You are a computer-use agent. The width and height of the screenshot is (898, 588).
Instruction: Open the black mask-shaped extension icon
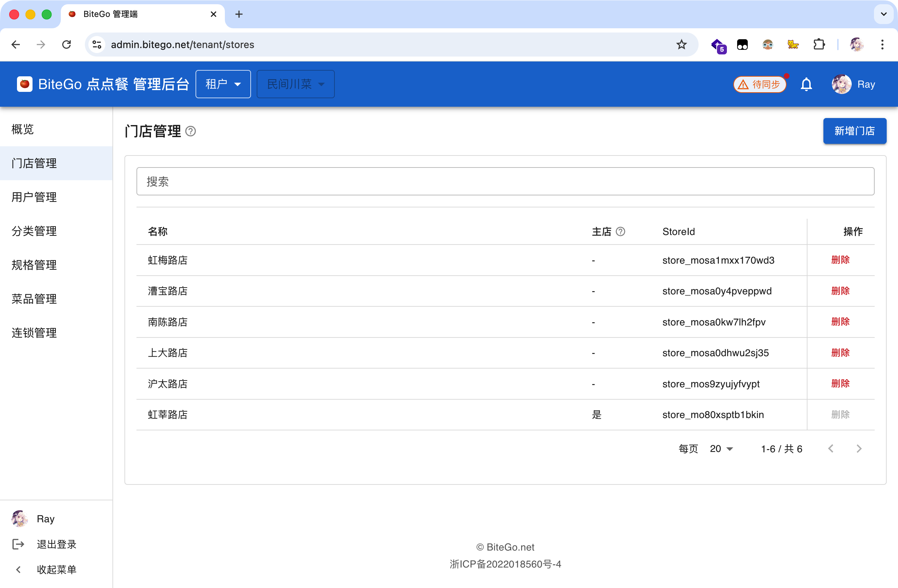[x=742, y=45]
